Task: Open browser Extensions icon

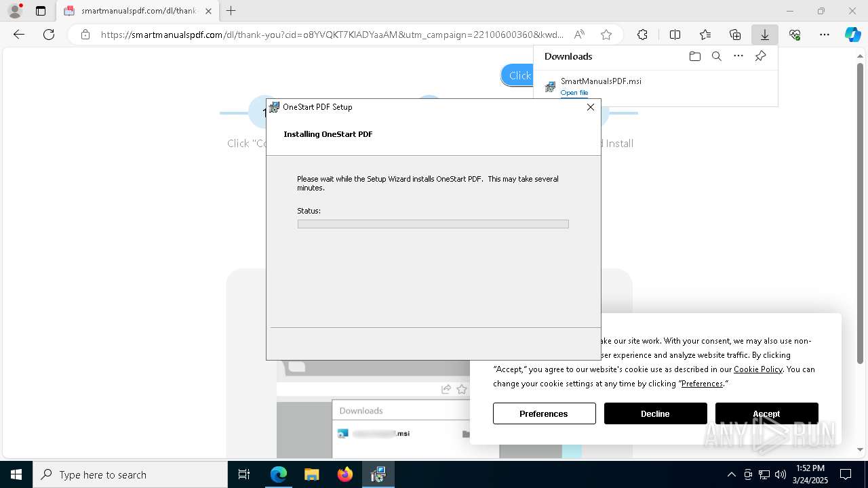Action: tap(642, 35)
